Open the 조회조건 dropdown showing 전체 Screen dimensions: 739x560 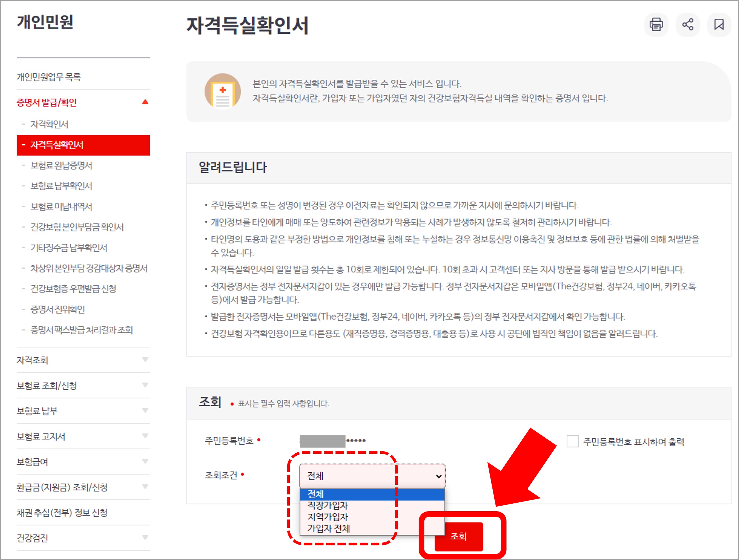[x=372, y=476]
